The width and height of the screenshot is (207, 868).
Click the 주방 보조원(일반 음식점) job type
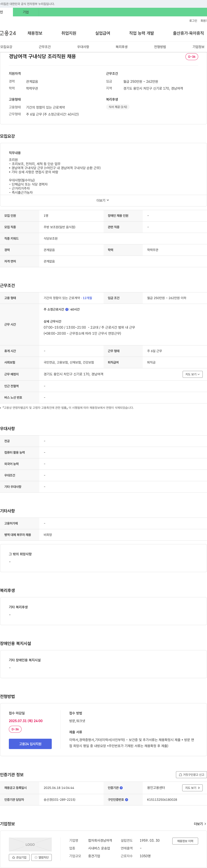pyautogui.click(x=59, y=227)
